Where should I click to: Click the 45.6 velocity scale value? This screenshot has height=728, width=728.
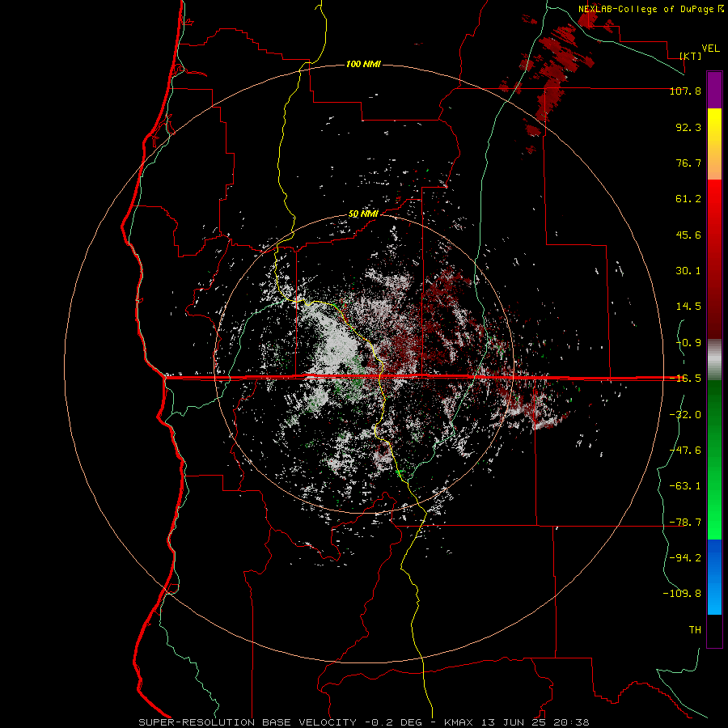[x=688, y=235]
